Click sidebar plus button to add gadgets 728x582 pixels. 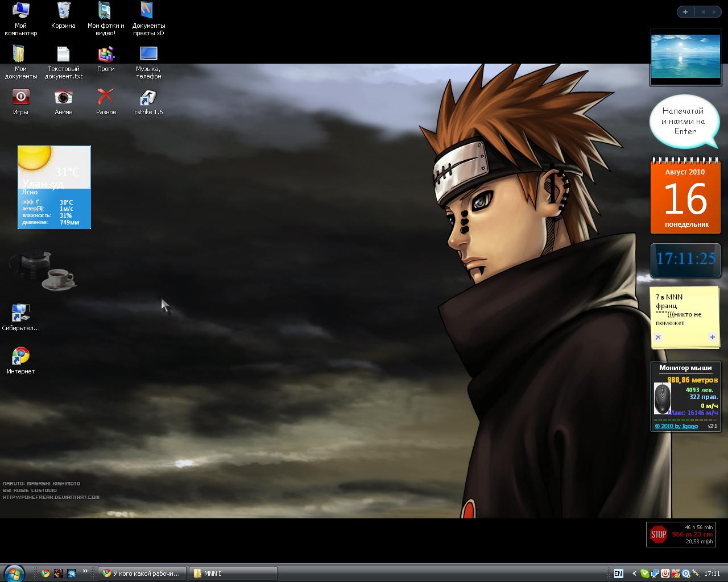[x=685, y=12]
